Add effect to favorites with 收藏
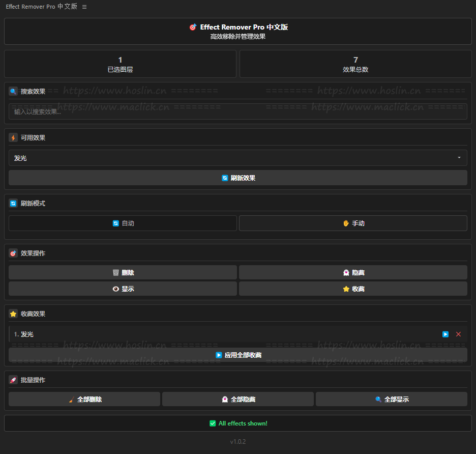Screen dimensions: 476x454 point(353,289)
